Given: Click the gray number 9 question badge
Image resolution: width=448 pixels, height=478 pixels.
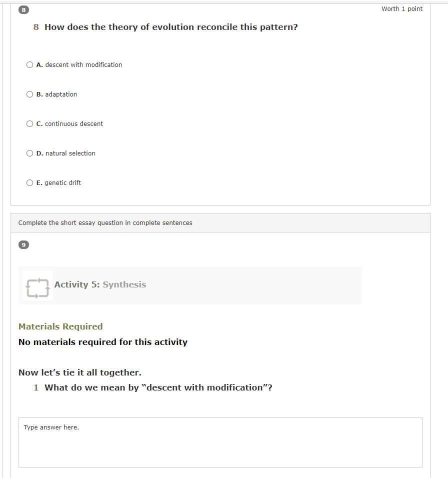Looking at the screenshot, I should 24,245.
